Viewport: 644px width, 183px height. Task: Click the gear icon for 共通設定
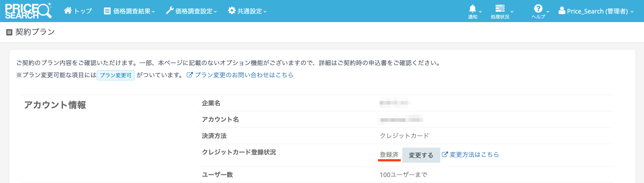[232, 11]
